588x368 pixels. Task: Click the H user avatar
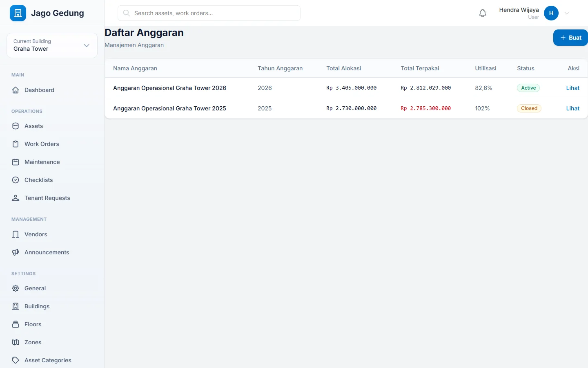click(x=551, y=13)
